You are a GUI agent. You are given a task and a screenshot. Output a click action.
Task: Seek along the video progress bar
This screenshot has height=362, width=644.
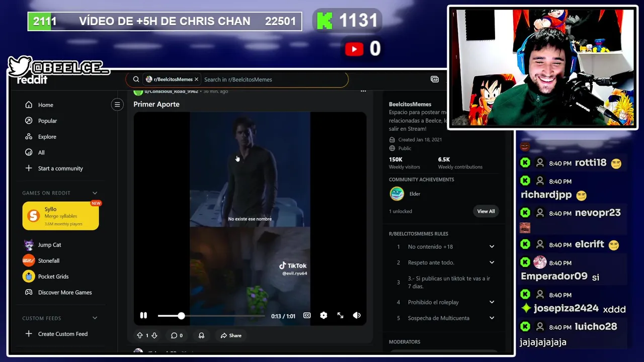point(211,316)
